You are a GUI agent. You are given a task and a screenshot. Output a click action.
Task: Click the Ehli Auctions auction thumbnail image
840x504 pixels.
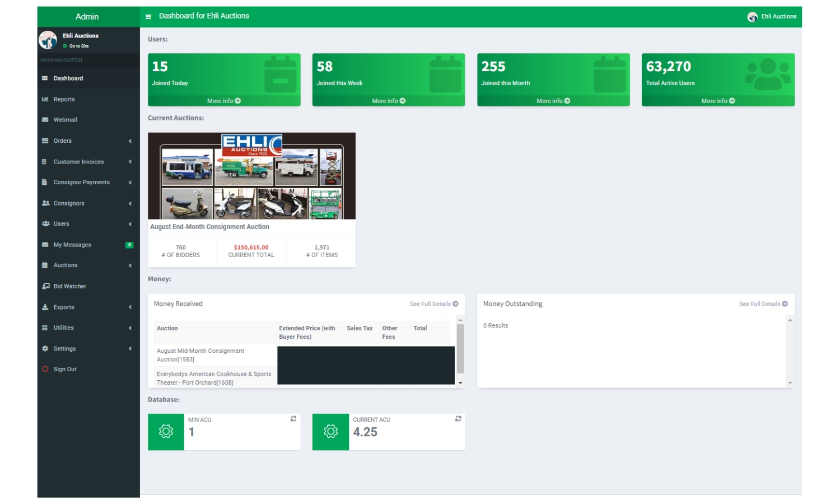click(x=251, y=176)
